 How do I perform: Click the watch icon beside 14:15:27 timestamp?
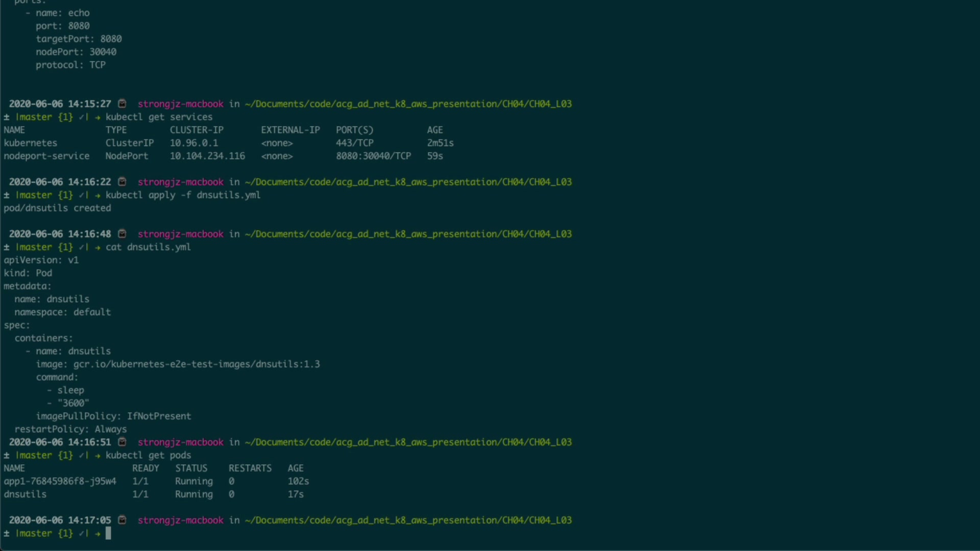tap(122, 104)
